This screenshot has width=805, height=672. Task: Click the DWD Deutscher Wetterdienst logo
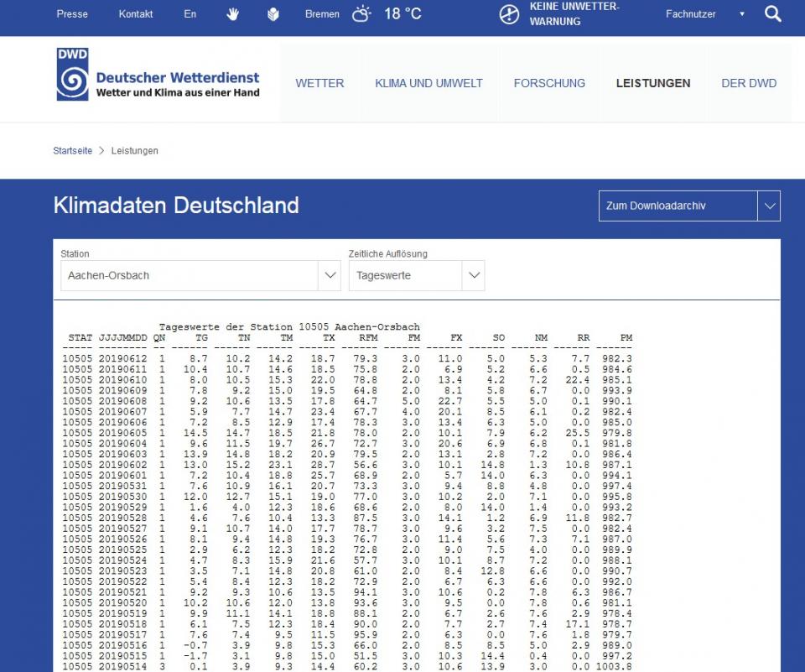(158, 76)
